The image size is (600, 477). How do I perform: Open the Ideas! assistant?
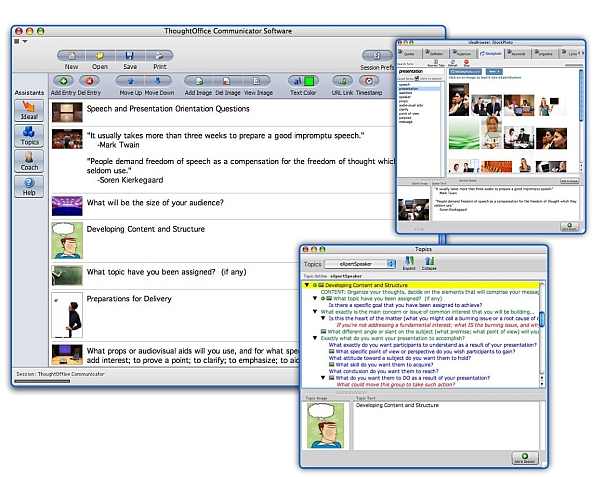tap(29, 111)
